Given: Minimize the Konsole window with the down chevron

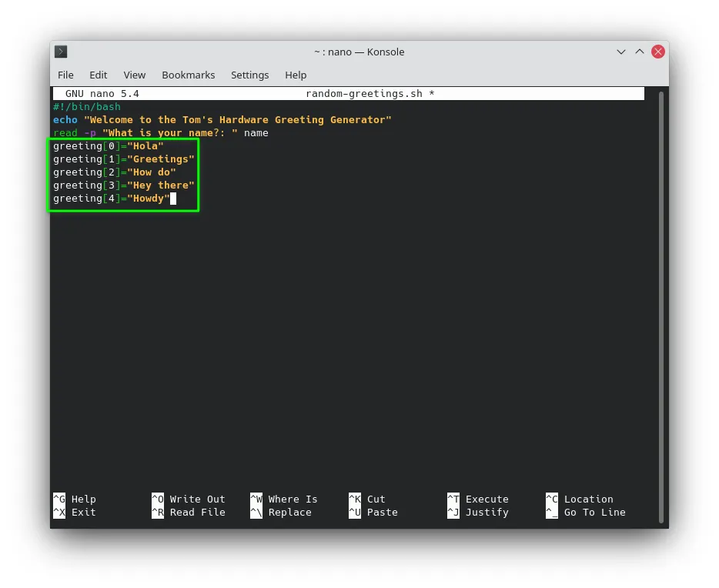Looking at the screenshot, I should [x=621, y=52].
